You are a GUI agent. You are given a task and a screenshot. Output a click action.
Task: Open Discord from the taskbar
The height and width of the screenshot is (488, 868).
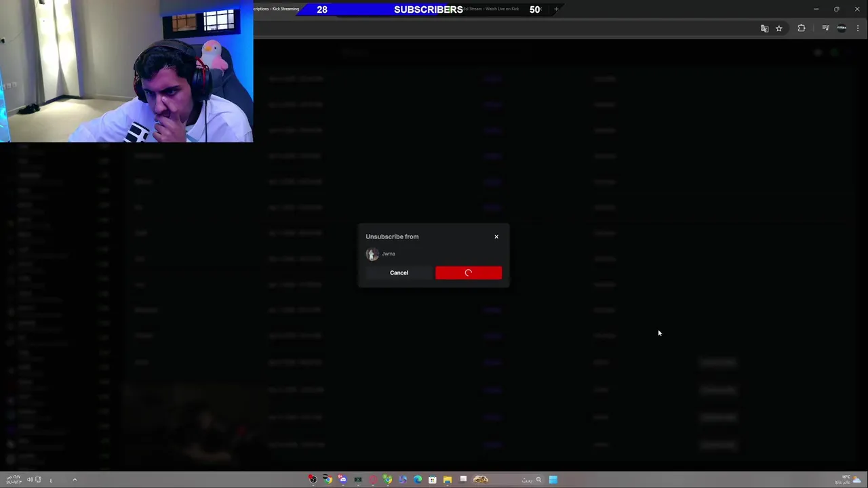(x=342, y=480)
